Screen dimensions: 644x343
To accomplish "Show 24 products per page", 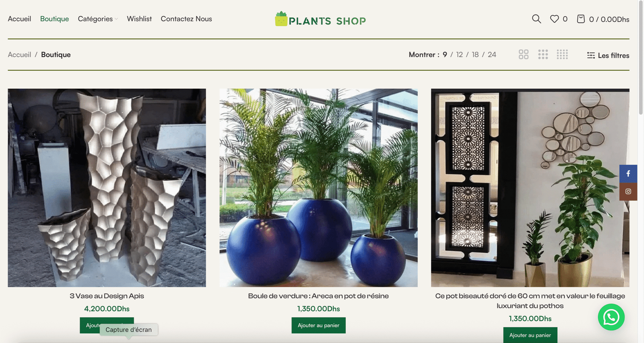I will pos(492,54).
